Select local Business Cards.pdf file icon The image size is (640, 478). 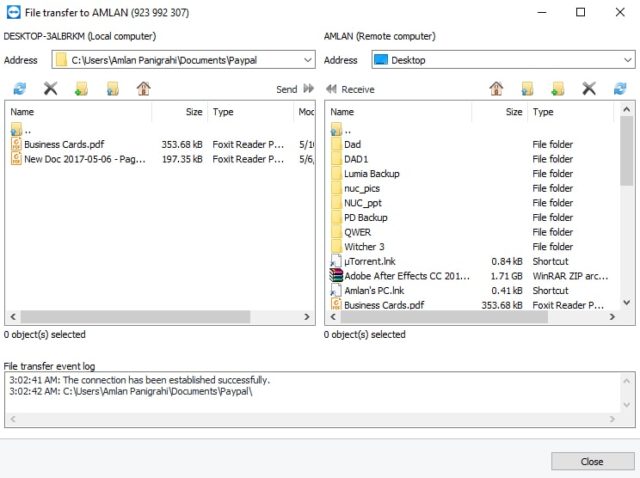16,145
